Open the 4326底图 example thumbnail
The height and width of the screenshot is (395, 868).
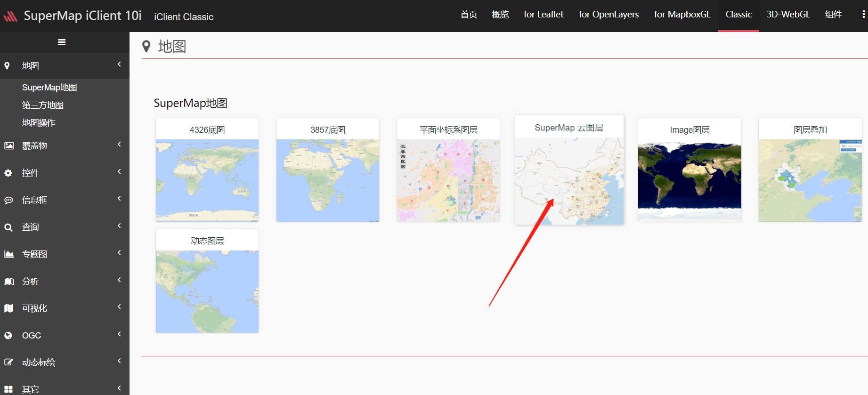point(207,180)
